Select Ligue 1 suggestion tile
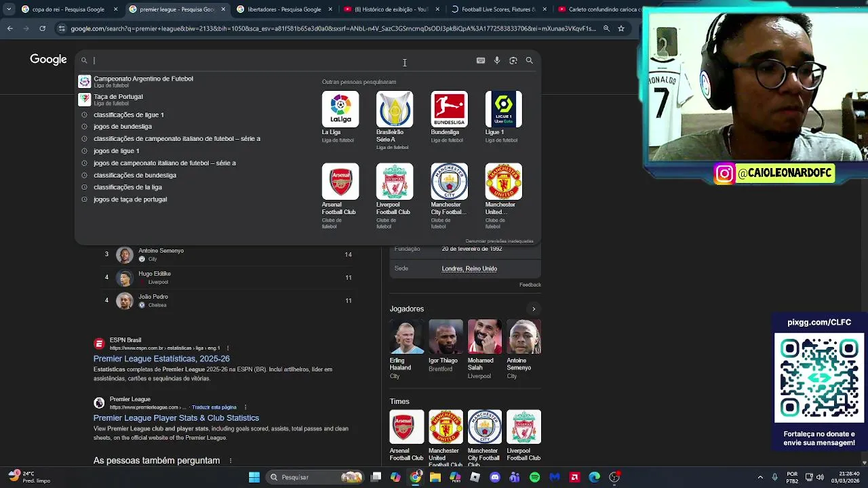This screenshot has height=488, width=868. [x=503, y=117]
